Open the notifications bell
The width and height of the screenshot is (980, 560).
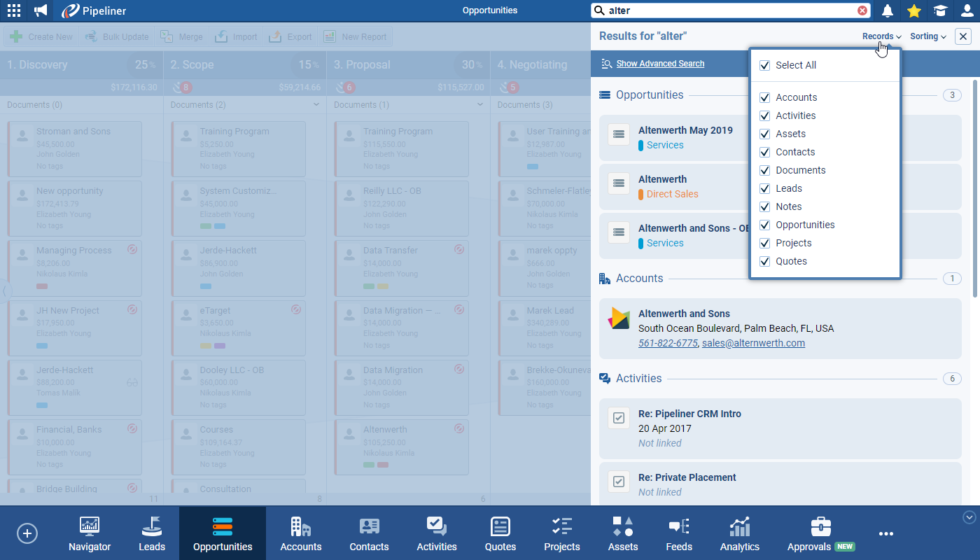tap(888, 10)
